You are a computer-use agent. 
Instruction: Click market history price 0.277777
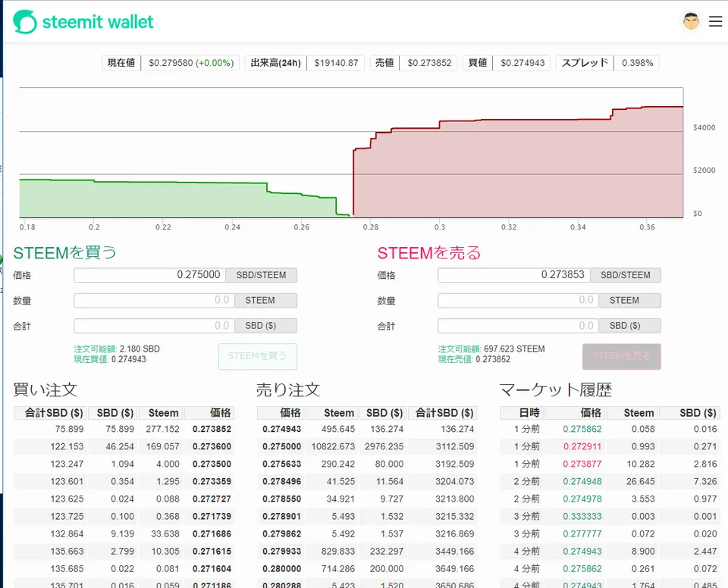coord(582,533)
